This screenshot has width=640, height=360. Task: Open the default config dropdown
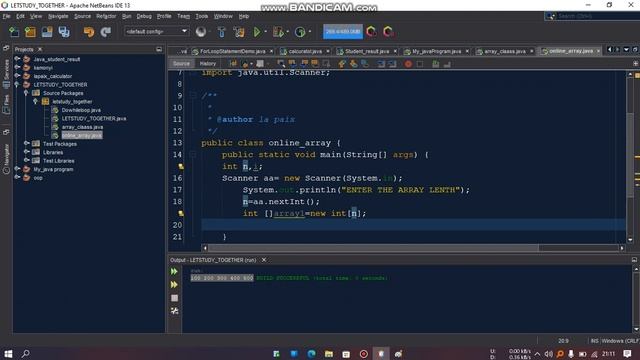[x=156, y=31]
